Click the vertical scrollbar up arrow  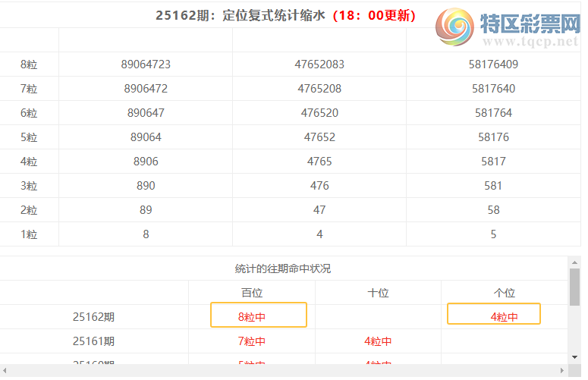[x=574, y=262]
